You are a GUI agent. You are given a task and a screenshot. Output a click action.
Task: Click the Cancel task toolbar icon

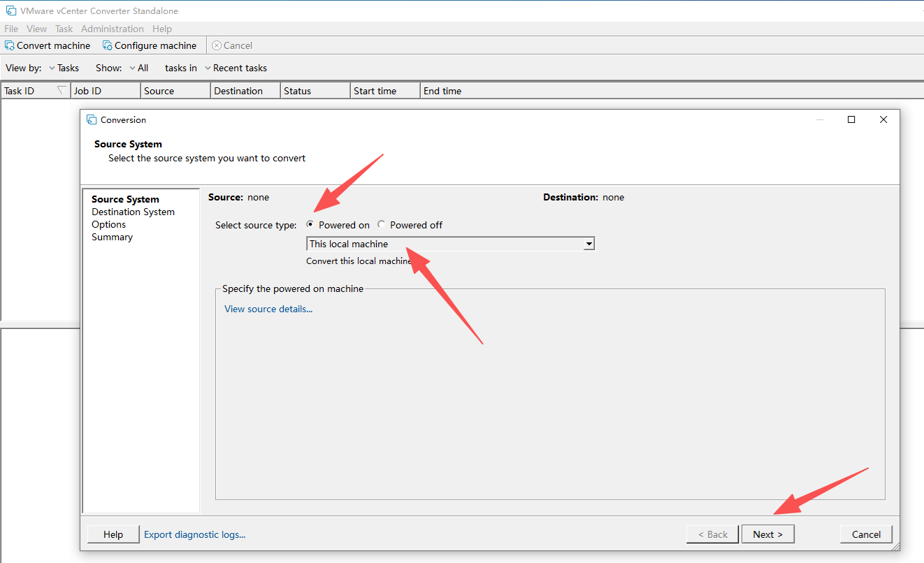pyautogui.click(x=217, y=45)
